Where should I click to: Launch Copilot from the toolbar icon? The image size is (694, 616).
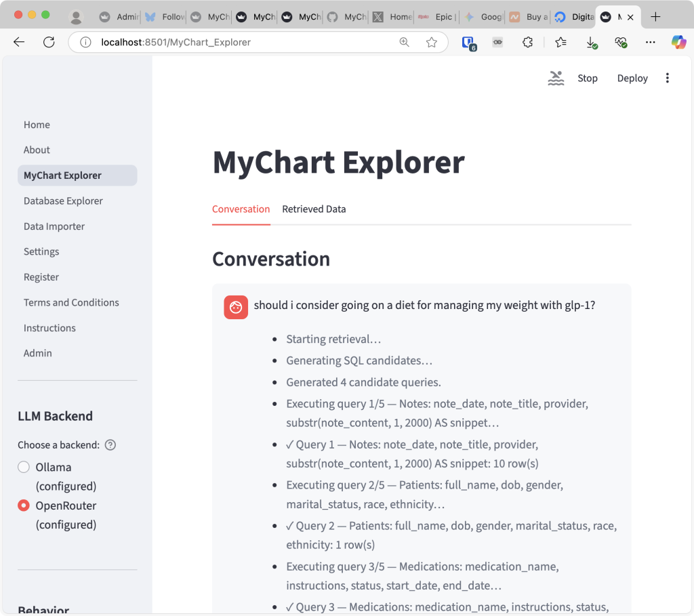coord(678,42)
